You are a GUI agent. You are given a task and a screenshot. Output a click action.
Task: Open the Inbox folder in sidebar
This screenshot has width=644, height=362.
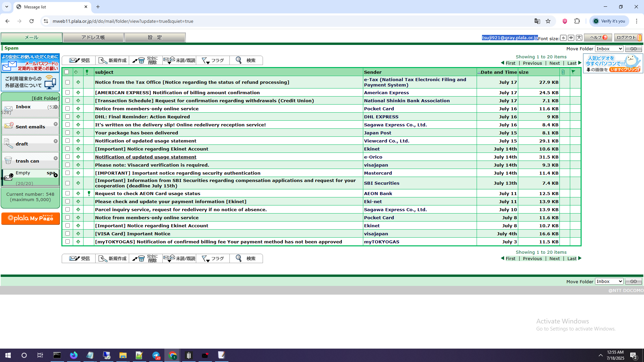point(23,107)
